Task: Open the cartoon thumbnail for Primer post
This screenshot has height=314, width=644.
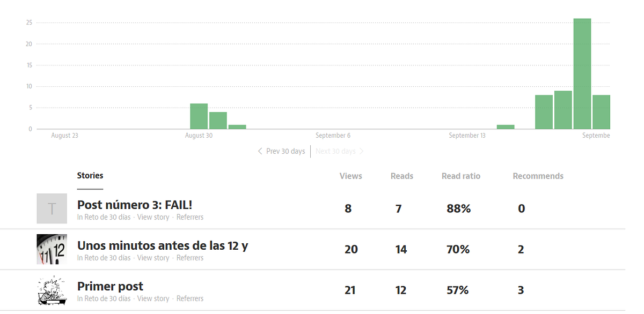Action: [x=52, y=290]
